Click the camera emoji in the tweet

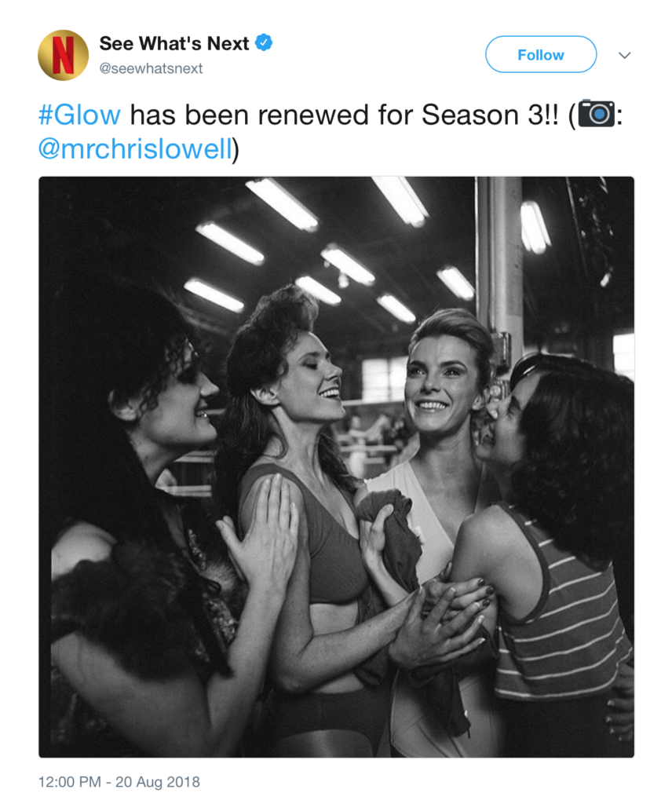[596, 114]
